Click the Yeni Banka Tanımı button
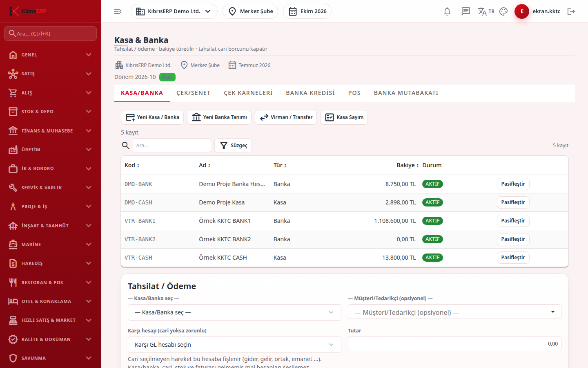Screen dimensions: 588x368 pos(219,117)
